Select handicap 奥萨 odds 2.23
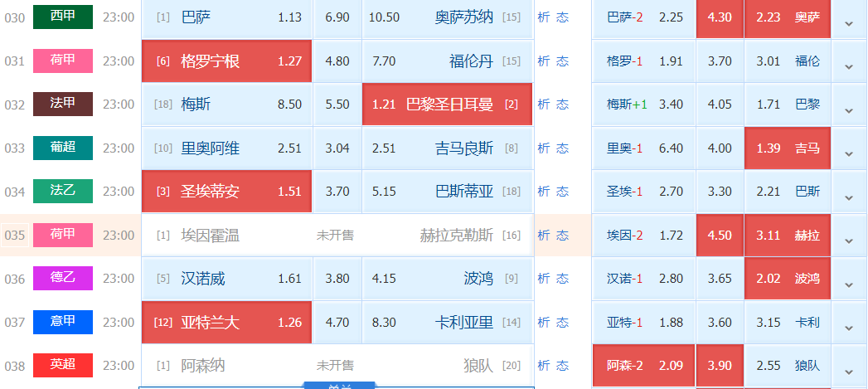 pos(788,17)
